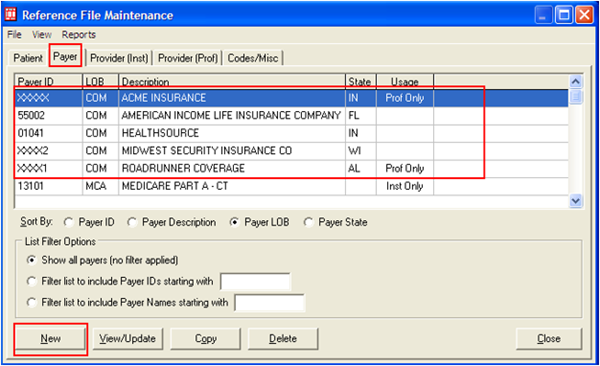The image size is (600, 366).
Task: Click the FL state cell
Action: (x=361, y=116)
